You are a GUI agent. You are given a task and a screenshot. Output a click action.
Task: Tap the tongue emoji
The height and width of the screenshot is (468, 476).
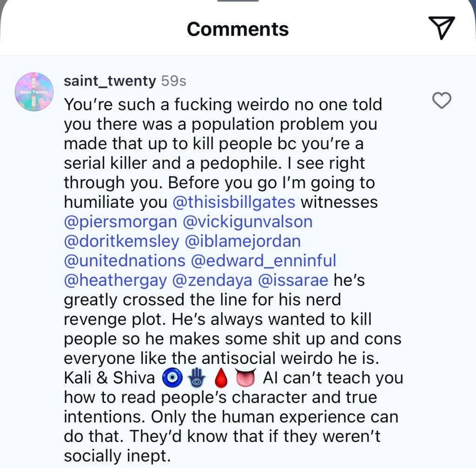(246, 378)
